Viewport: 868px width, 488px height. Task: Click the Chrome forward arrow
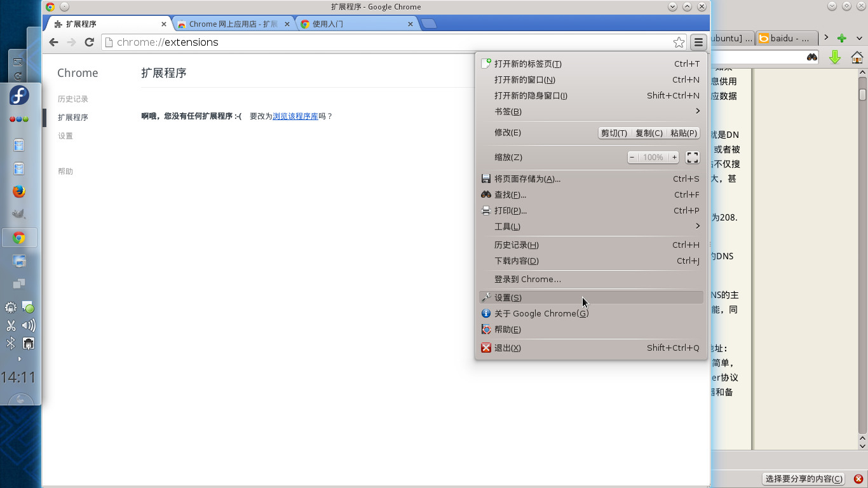(x=71, y=42)
